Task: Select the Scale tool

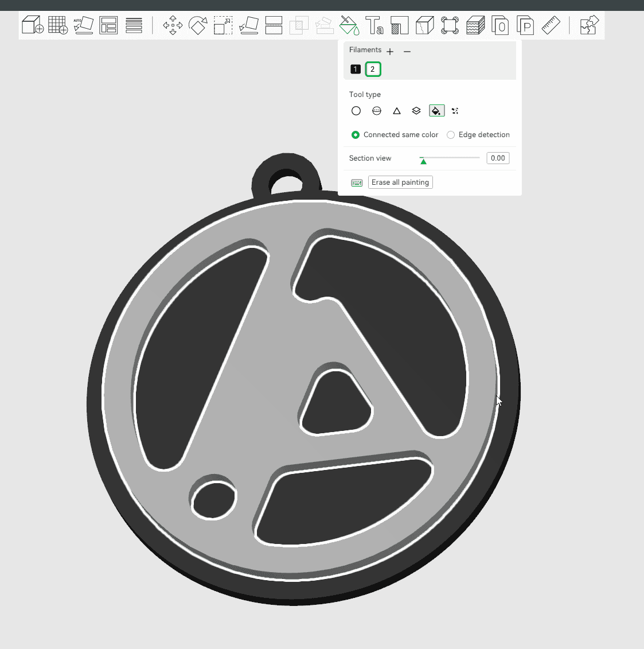Action: pyautogui.click(x=223, y=25)
